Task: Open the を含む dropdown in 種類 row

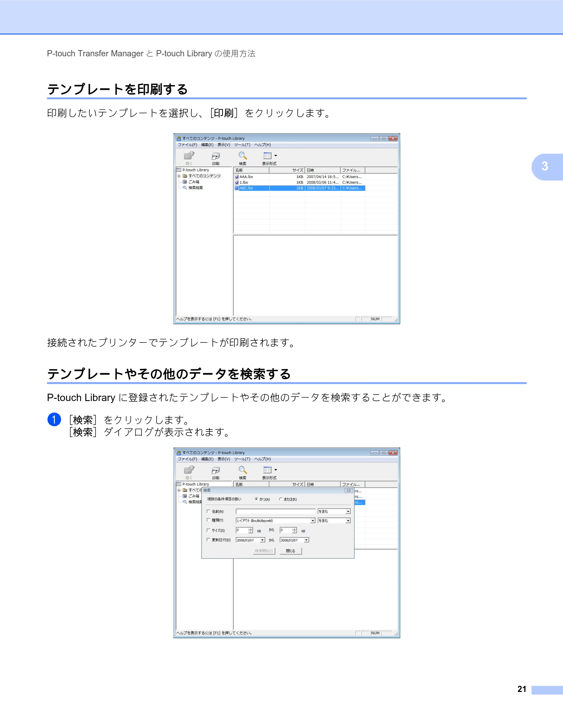Action: (x=348, y=521)
